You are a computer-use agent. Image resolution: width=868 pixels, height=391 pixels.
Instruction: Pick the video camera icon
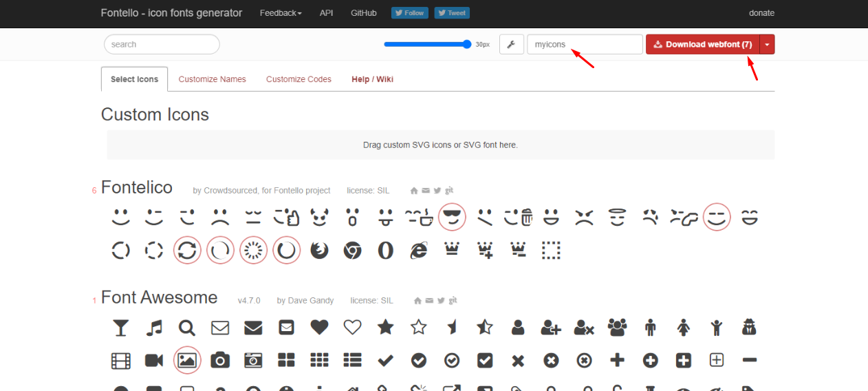154,360
